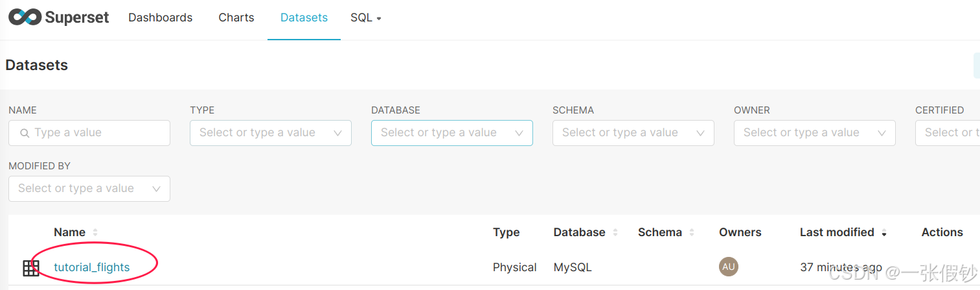Click the physical table grid icon
The image size is (980, 290).
[x=31, y=268]
